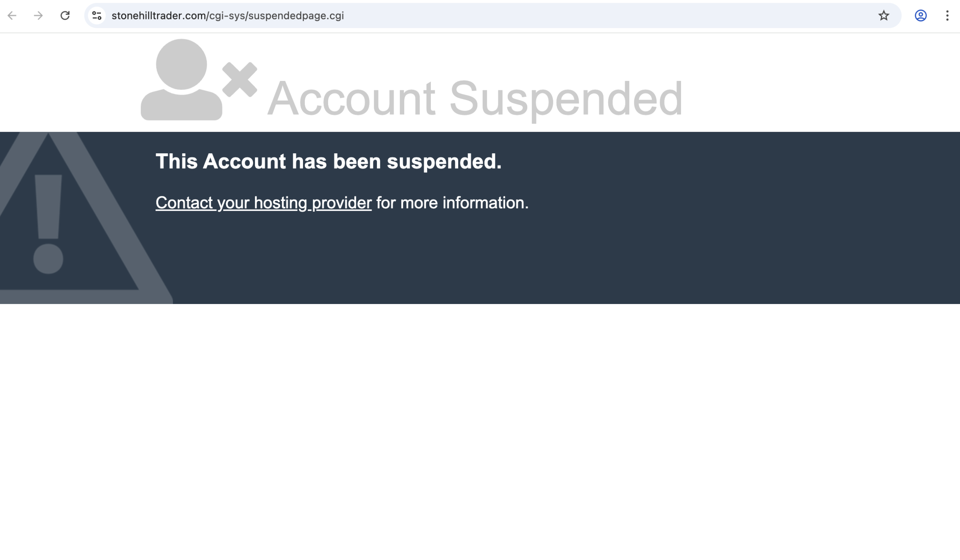
Task: Click the bold This Account has been suspended text
Action: [x=328, y=162]
